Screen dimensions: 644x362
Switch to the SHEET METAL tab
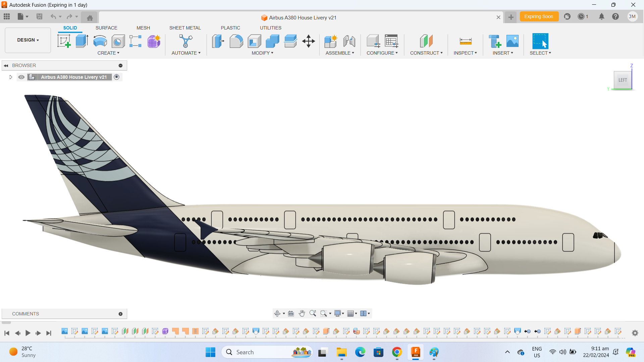click(185, 28)
